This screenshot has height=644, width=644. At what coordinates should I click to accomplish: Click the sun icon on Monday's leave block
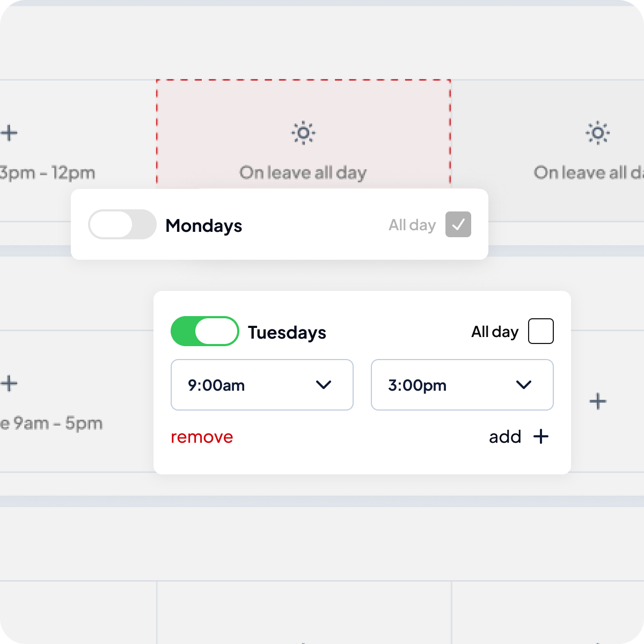pos(303,133)
